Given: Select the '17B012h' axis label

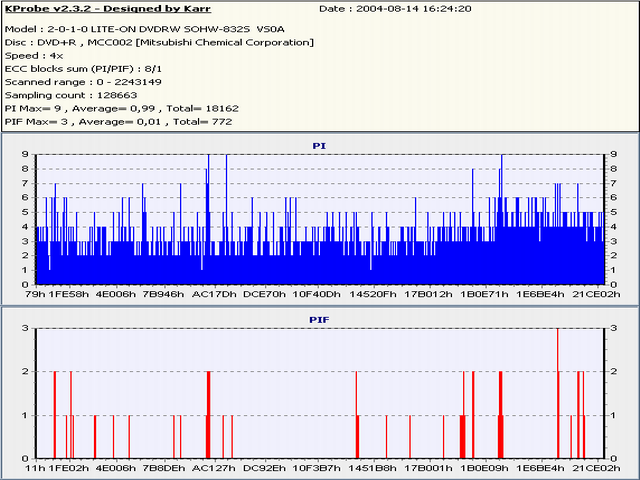Looking at the screenshot, I should 429,294.
